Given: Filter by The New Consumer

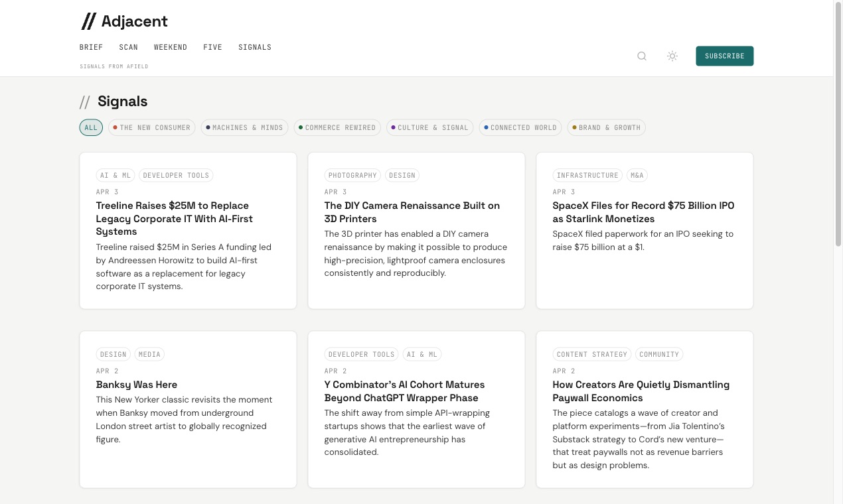Looking at the screenshot, I should (152, 127).
